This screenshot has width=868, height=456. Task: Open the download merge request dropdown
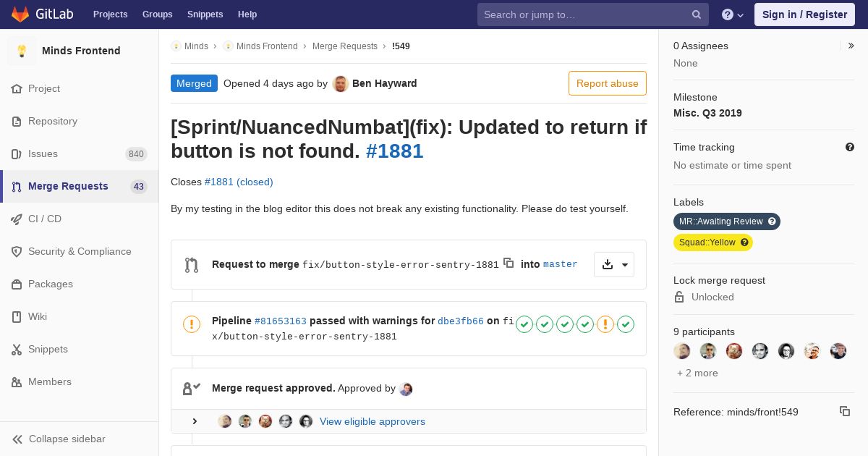[614, 264]
